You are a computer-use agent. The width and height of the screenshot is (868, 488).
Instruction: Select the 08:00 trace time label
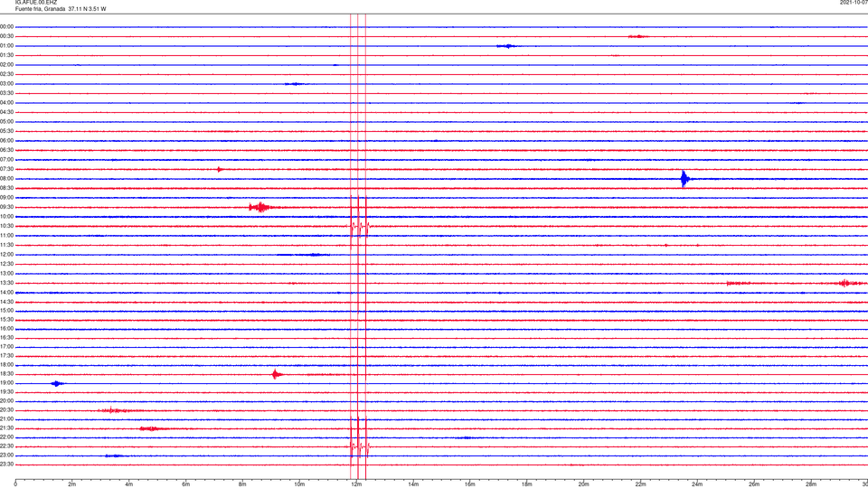(6, 179)
